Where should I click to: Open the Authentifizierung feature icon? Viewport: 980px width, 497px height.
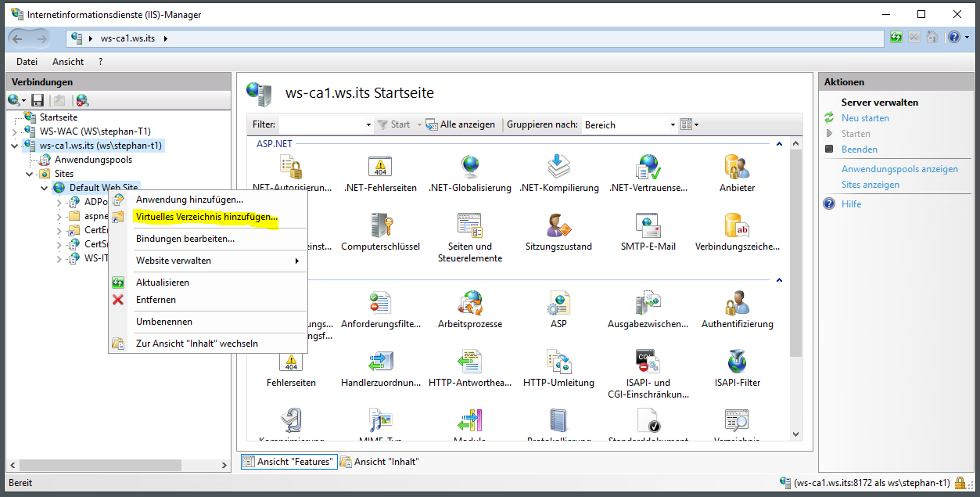(x=737, y=303)
